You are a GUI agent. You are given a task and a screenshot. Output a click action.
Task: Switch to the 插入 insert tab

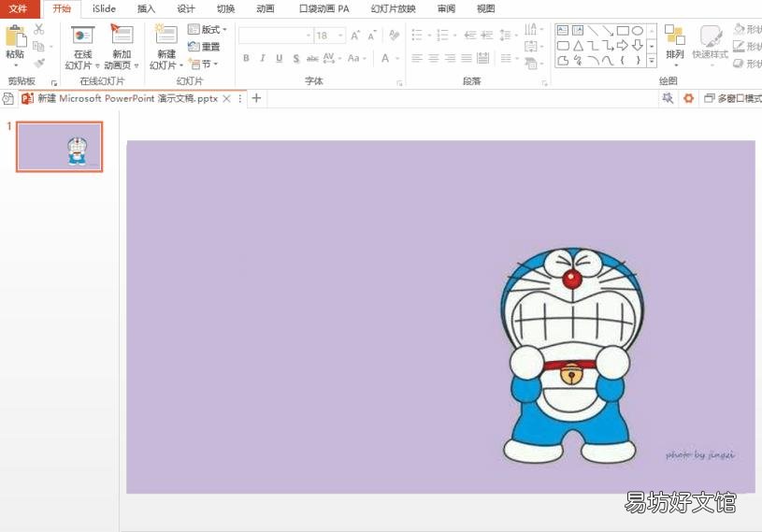[x=146, y=8]
